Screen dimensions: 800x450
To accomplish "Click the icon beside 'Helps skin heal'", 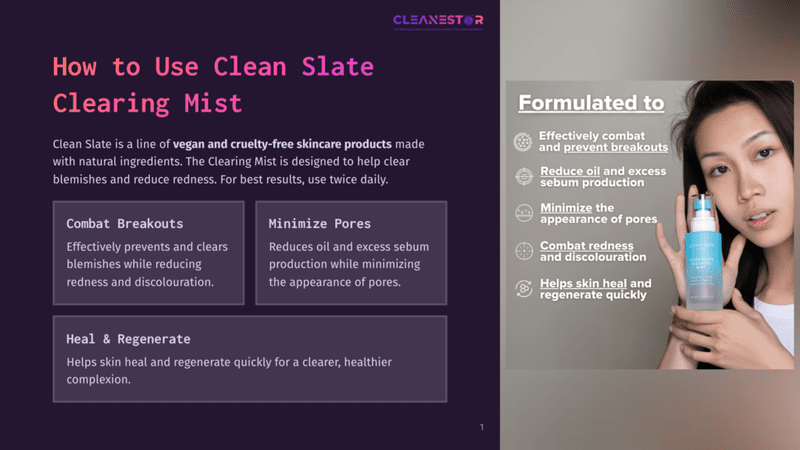I will [523, 289].
